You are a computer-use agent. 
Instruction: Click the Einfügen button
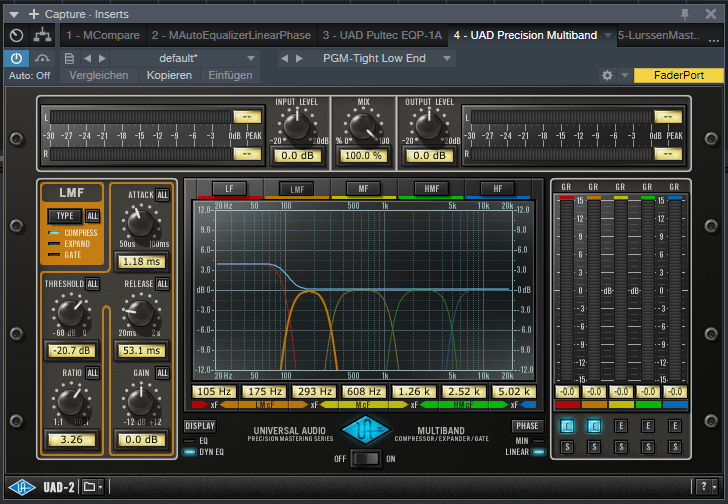230,75
